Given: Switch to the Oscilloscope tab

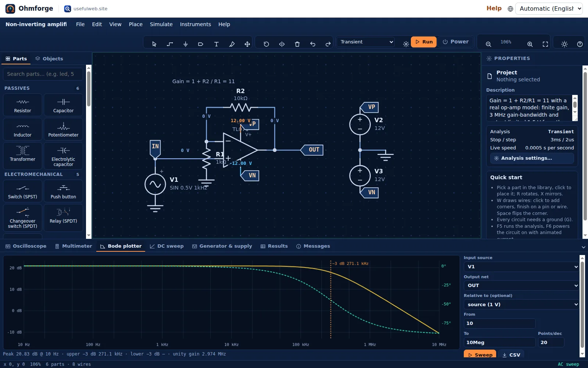Looking at the screenshot, I should coord(26,246).
